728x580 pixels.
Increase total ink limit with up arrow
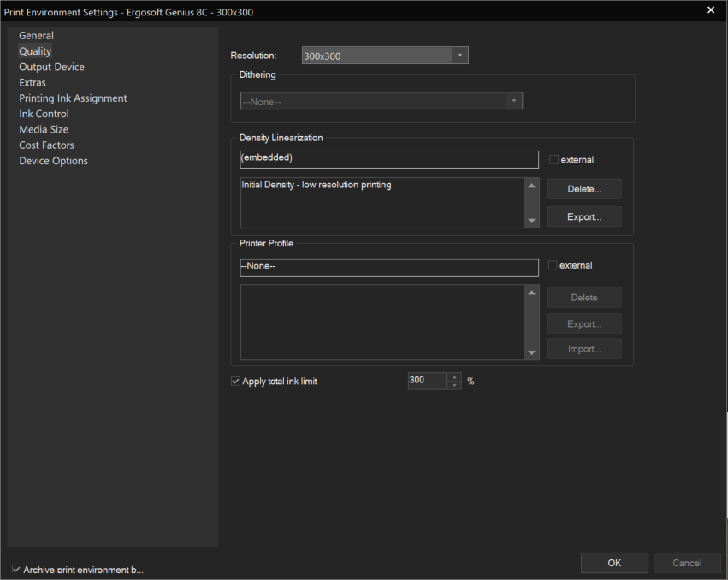454,376
